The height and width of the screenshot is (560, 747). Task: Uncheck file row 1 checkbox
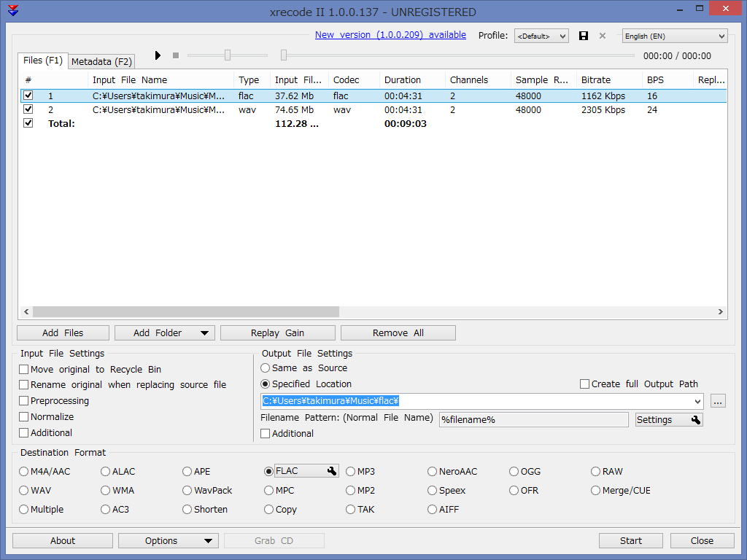(28, 96)
